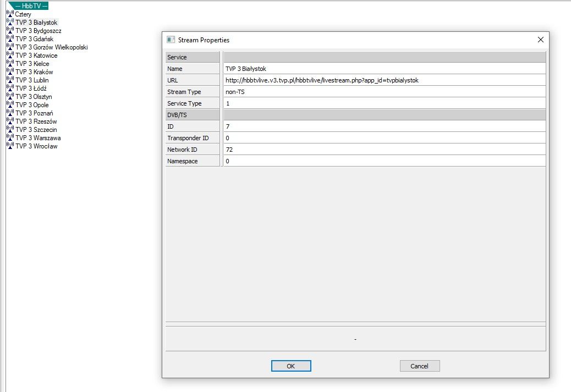Select TVP 3 Rzeszów channel
571x392 pixels.
[36, 122]
